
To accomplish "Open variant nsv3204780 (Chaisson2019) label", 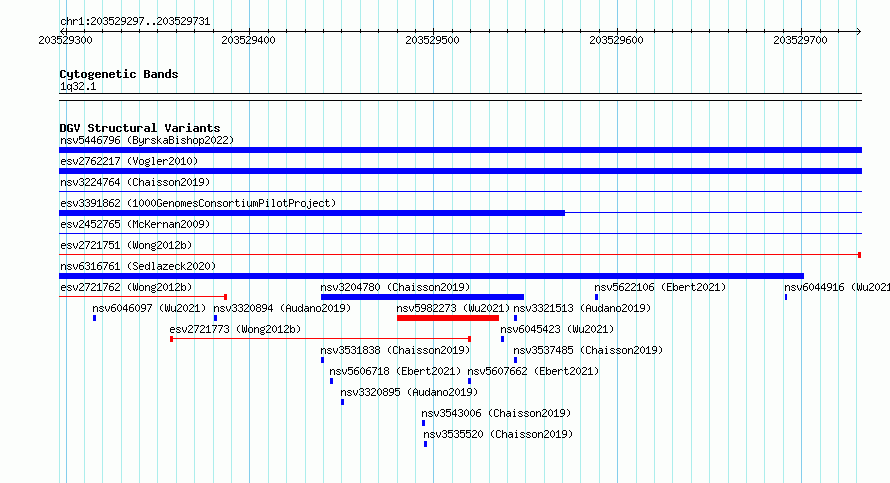I will (395, 287).
